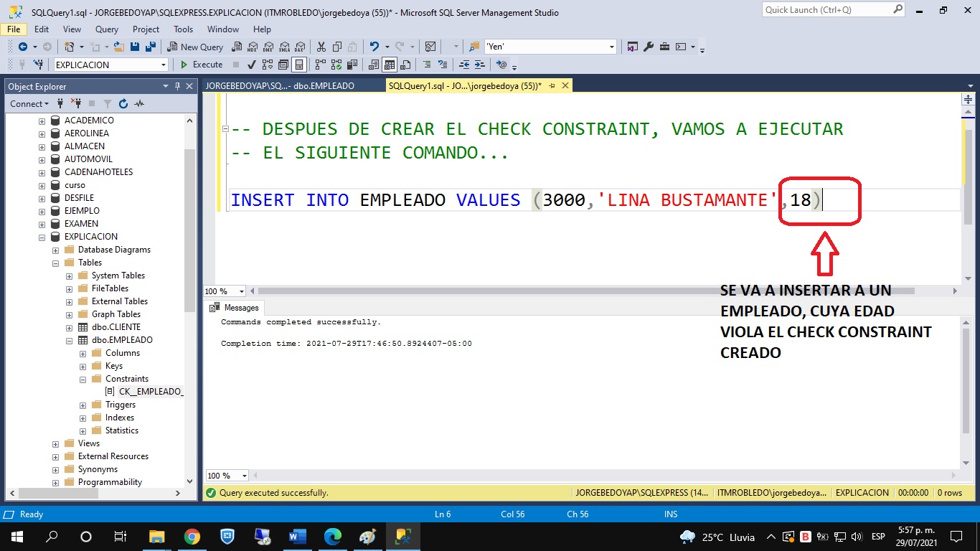Screen dimensions: 980x551
Task: Click the Find in Files icon
Action: [473, 47]
